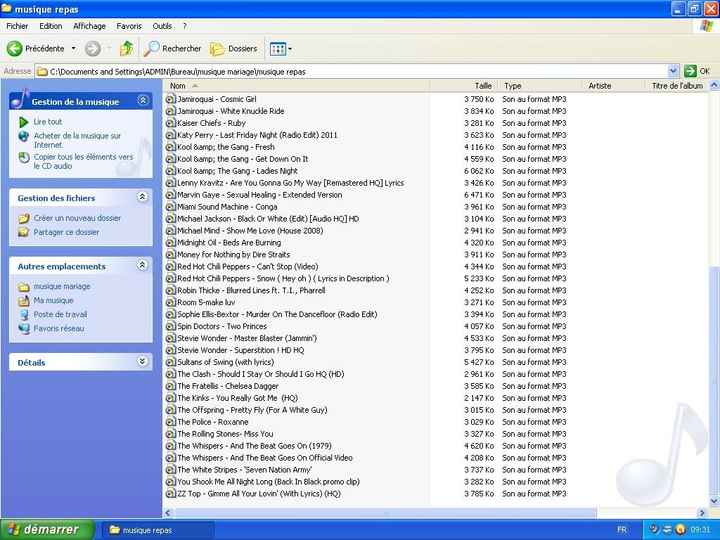The width and height of the screenshot is (720, 540).
Task: Click in the address path field
Action: point(351,72)
